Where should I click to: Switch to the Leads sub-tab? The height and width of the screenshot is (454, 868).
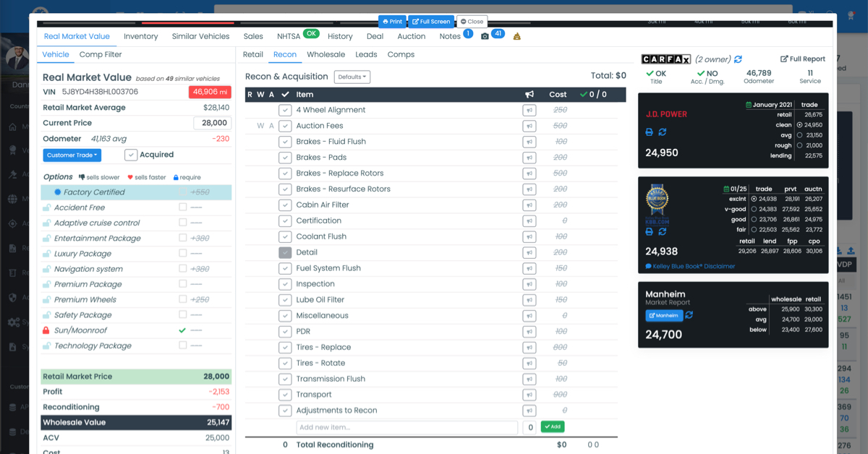pos(366,54)
